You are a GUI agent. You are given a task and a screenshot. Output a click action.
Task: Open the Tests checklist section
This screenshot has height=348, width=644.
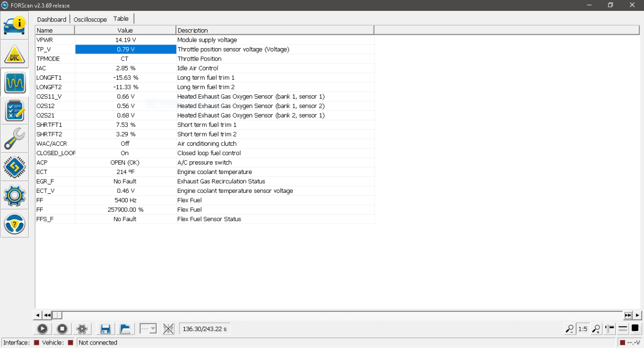tap(14, 111)
